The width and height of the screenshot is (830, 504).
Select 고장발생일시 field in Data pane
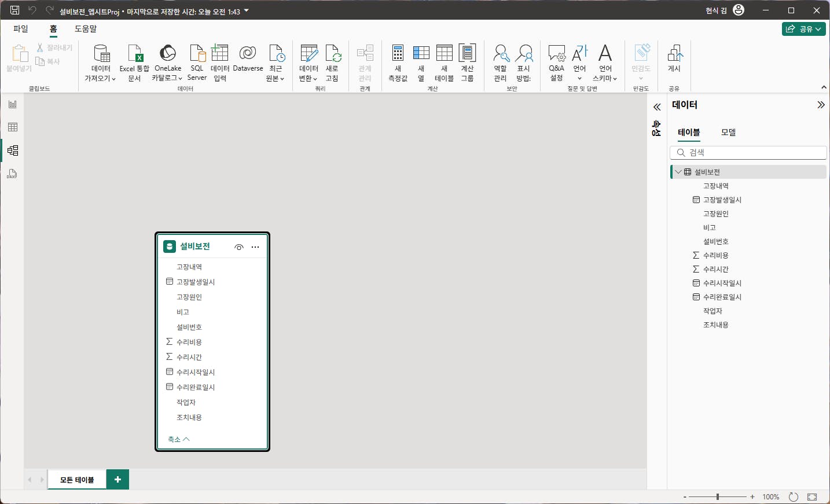click(x=722, y=200)
